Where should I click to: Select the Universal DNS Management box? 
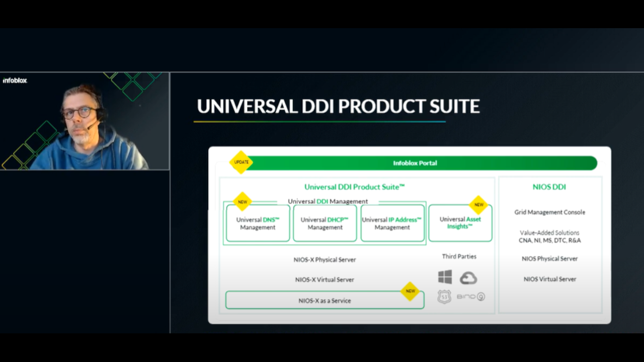(258, 223)
